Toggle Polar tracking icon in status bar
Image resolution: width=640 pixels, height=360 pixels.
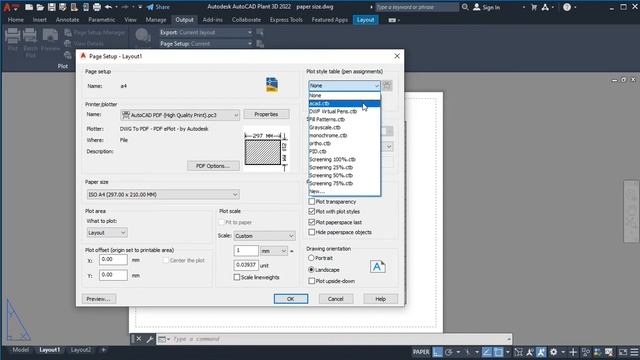click(449, 352)
